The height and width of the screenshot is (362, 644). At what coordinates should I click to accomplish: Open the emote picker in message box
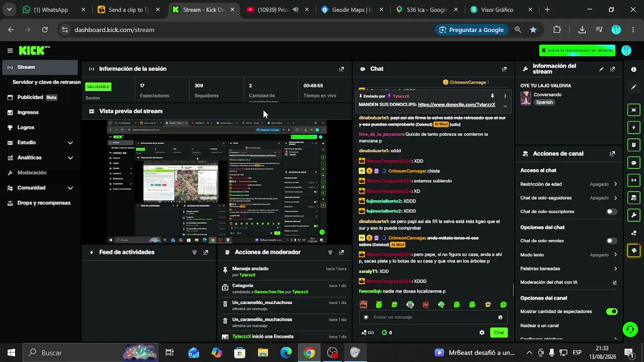point(500,317)
